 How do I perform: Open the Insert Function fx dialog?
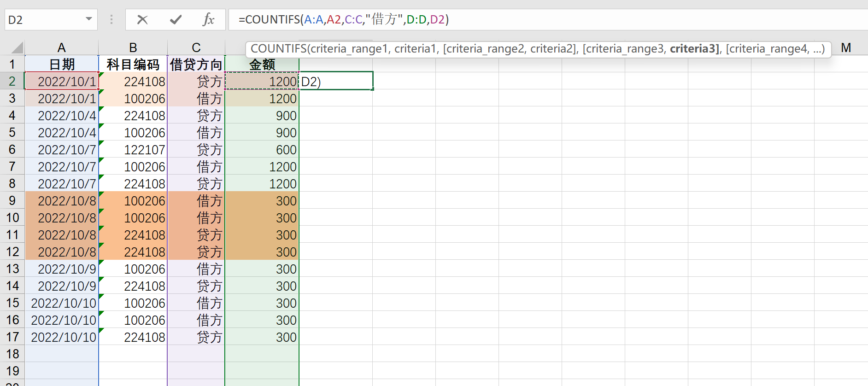coord(208,20)
